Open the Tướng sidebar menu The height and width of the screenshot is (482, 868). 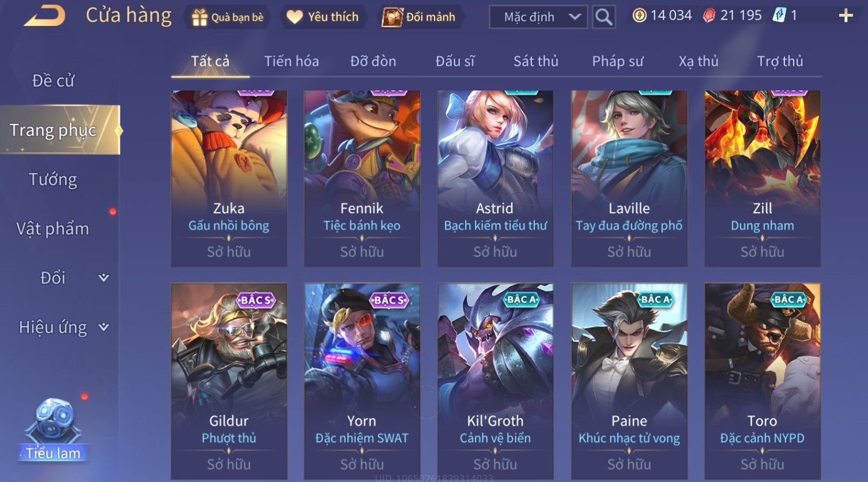coord(53,179)
